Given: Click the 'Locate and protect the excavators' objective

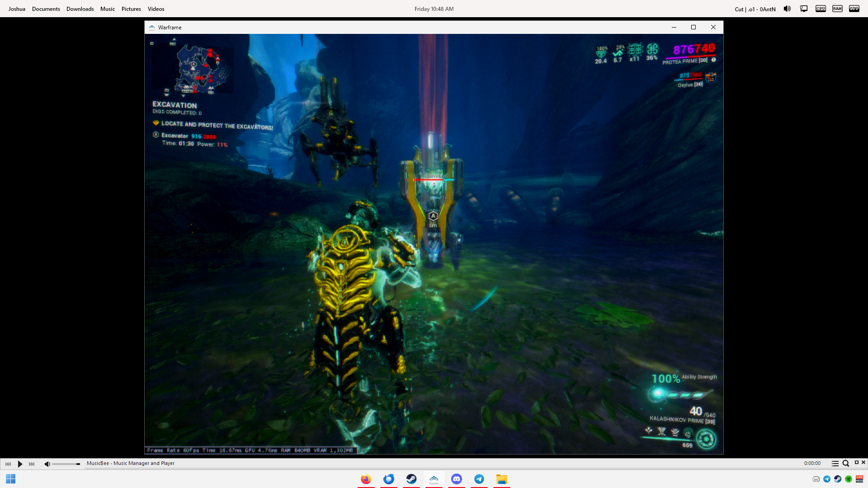Looking at the screenshot, I should click(217, 125).
